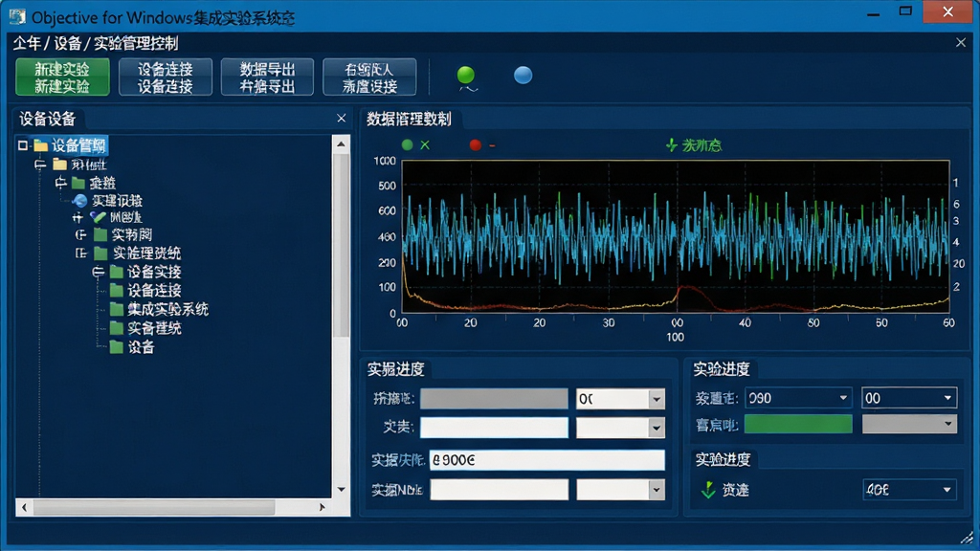Expand the 实物阁 tree node
Image resolution: width=980 pixels, height=551 pixels.
pyautogui.click(x=80, y=235)
